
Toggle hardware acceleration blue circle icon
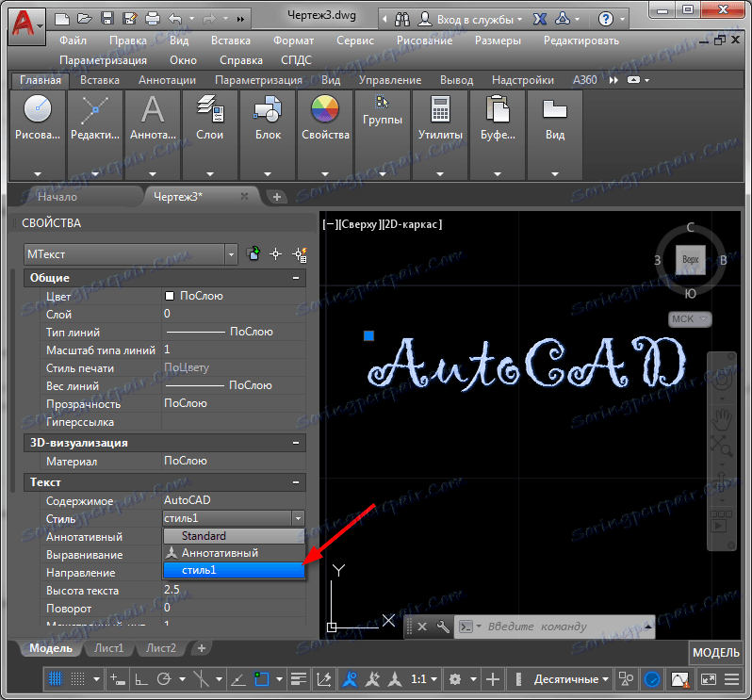click(652, 679)
